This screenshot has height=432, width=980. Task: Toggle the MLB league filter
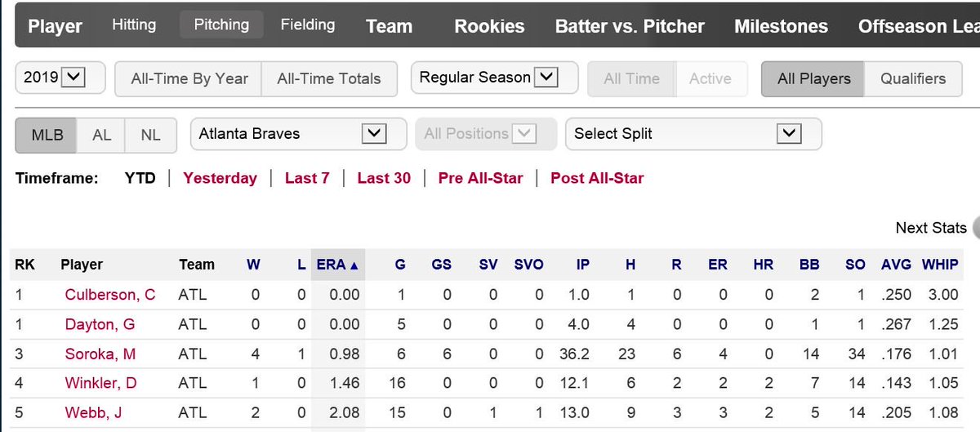click(x=47, y=135)
